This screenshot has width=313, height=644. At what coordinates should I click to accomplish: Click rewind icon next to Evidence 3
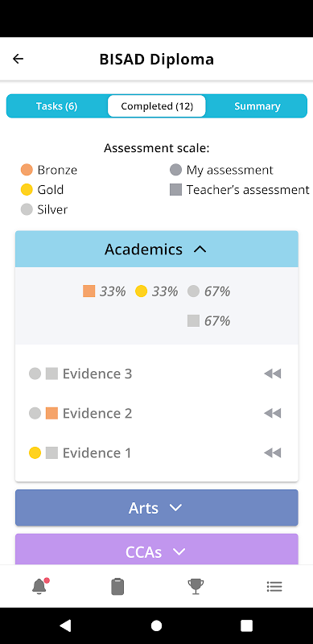pyautogui.click(x=272, y=374)
